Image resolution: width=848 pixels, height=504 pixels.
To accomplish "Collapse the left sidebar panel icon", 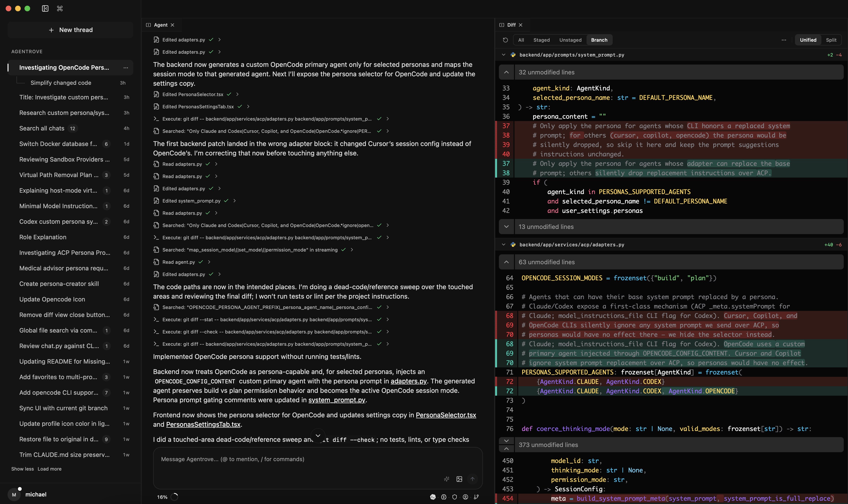I will [45, 8].
